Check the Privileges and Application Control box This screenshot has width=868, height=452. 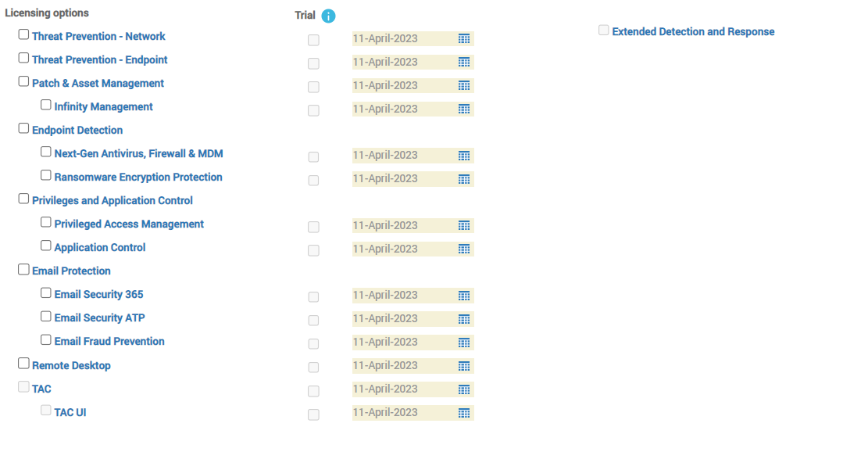tap(23, 199)
